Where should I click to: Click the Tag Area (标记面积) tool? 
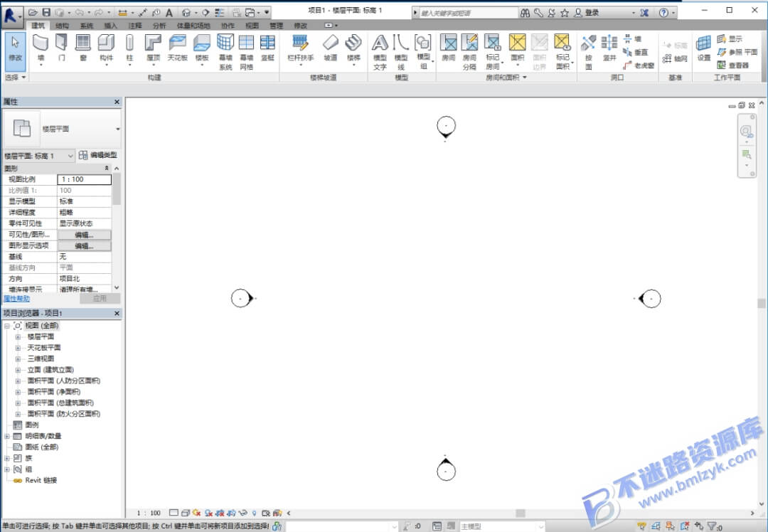(x=562, y=52)
